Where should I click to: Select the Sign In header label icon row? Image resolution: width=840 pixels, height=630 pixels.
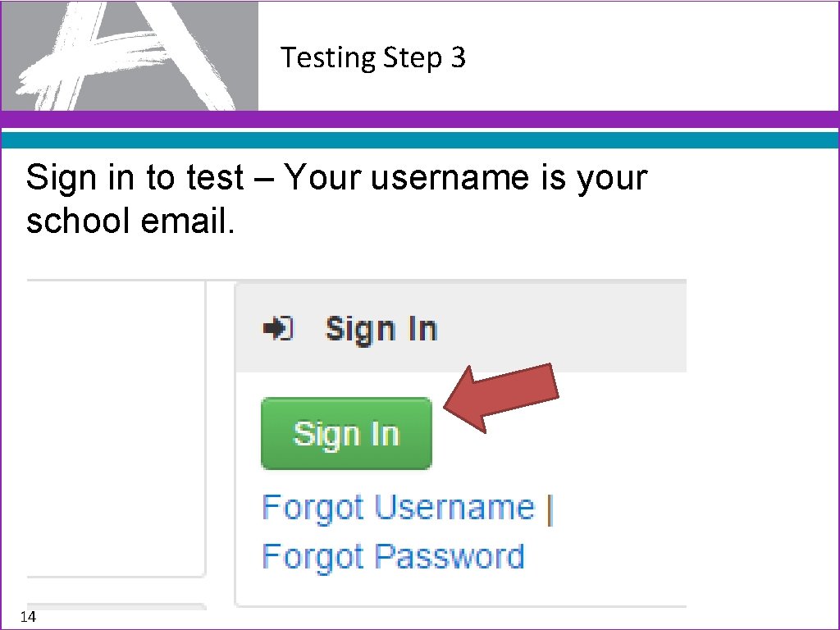353,328
